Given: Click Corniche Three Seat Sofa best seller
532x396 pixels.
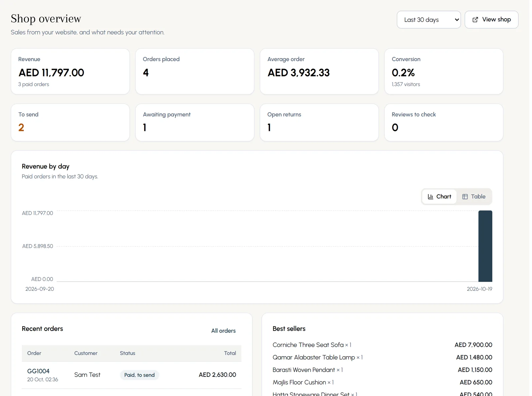Looking at the screenshot, I should tap(312, 345).
